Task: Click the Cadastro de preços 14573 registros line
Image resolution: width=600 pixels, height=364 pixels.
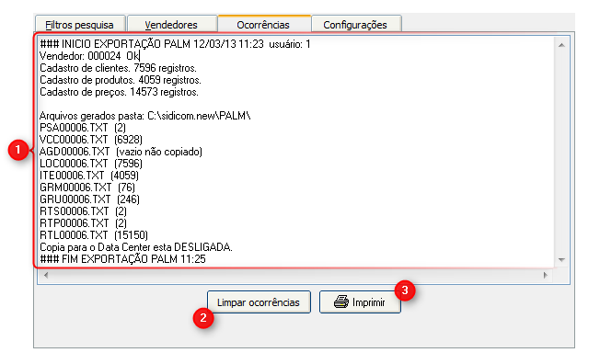Action: click(x=119, y=92)
